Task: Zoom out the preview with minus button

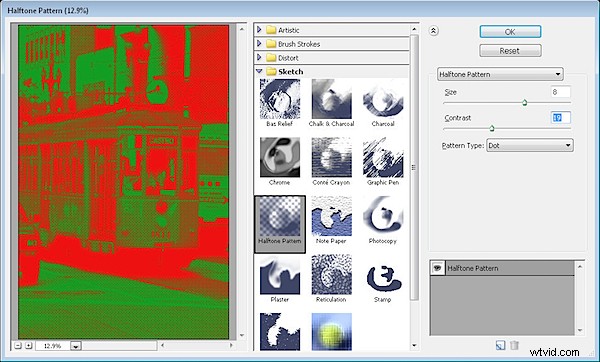Action: tap(18, 346)
